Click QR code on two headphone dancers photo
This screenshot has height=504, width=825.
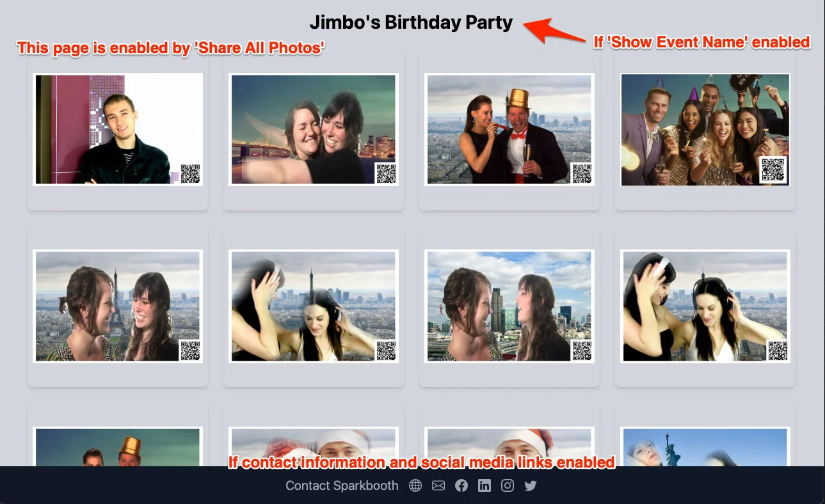[778, 351]
